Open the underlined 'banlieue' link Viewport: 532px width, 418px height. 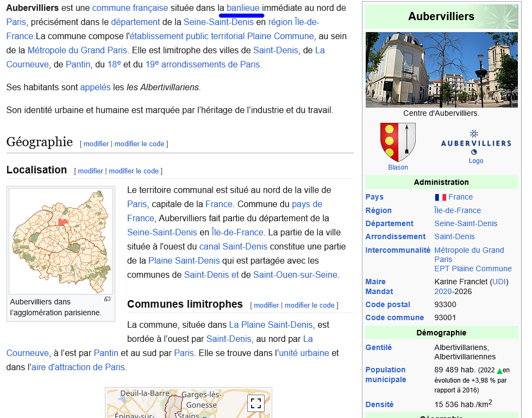click(243, 8)
